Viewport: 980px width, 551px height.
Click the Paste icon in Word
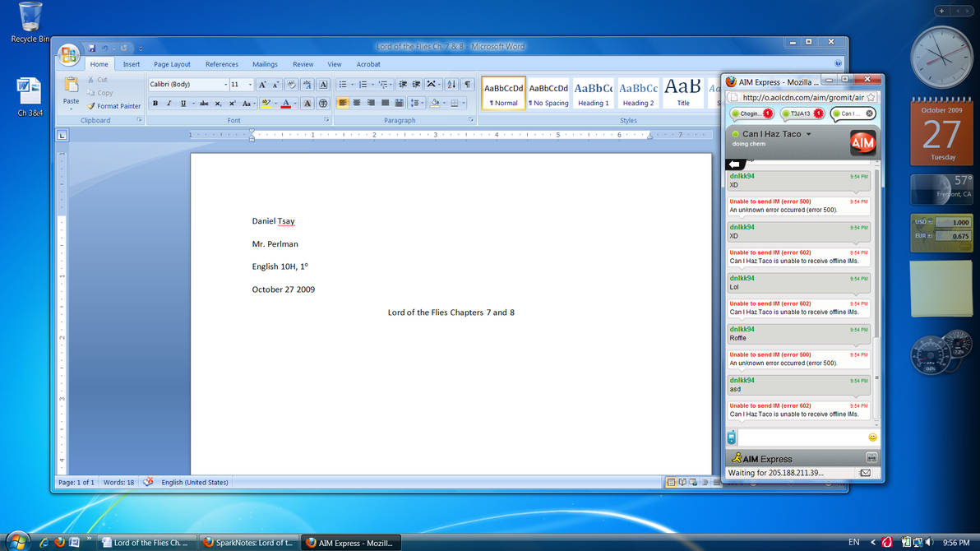point(72,85)
